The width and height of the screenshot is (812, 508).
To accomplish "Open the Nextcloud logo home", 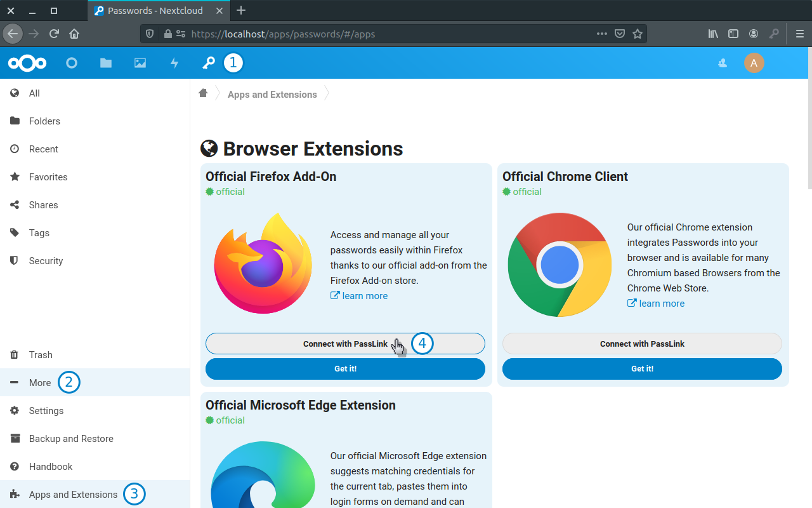I will (x=27, y=63).
